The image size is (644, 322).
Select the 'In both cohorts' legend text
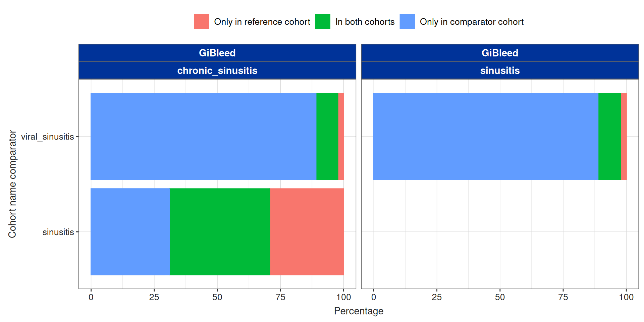(365, 22)
